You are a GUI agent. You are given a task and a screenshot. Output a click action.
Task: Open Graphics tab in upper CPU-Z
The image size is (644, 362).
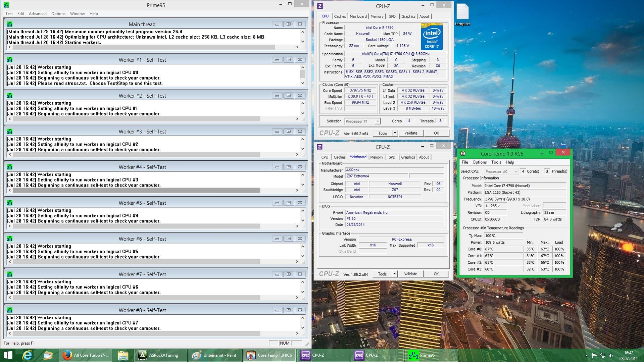pyautogui.click(x=408, y=16)
